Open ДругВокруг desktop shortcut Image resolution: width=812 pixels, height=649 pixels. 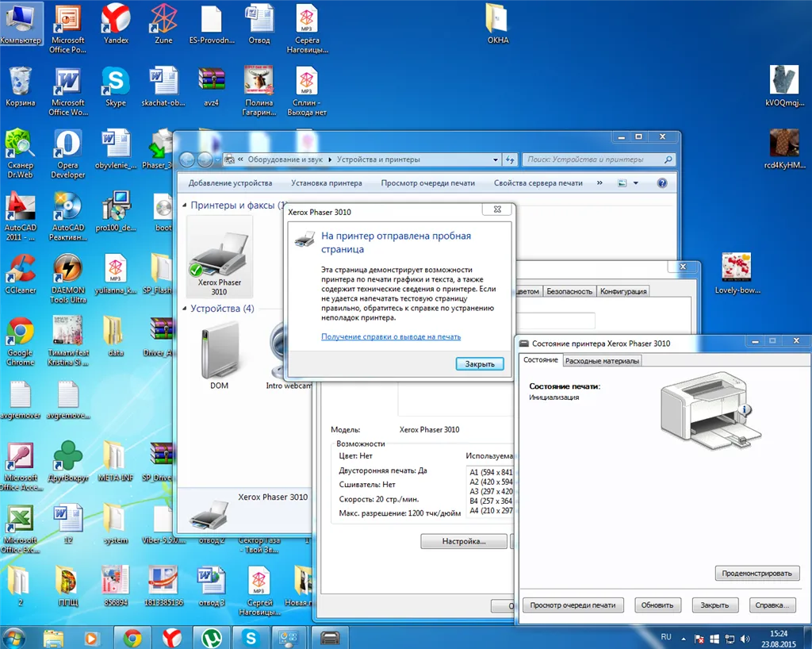point(68,461)
